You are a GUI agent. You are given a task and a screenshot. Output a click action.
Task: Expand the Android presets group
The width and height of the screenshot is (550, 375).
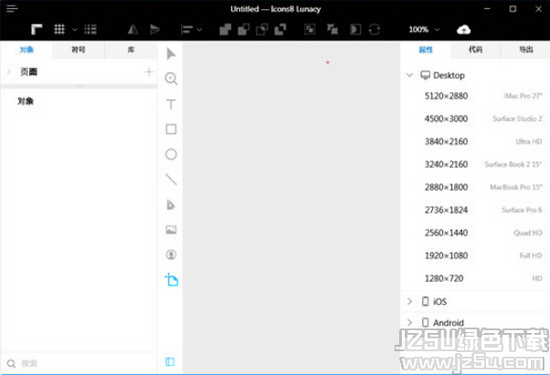(410, 322)
